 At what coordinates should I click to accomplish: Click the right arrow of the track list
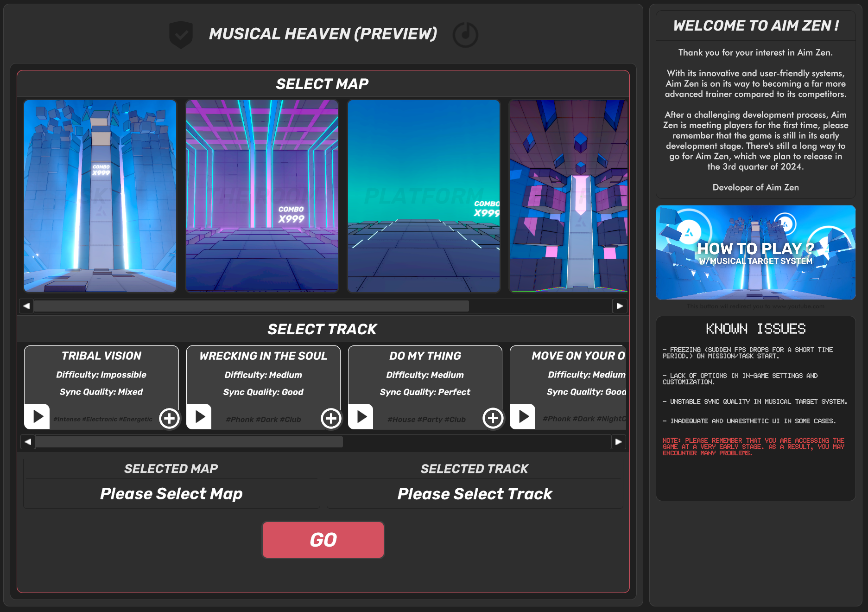(620, 442)
